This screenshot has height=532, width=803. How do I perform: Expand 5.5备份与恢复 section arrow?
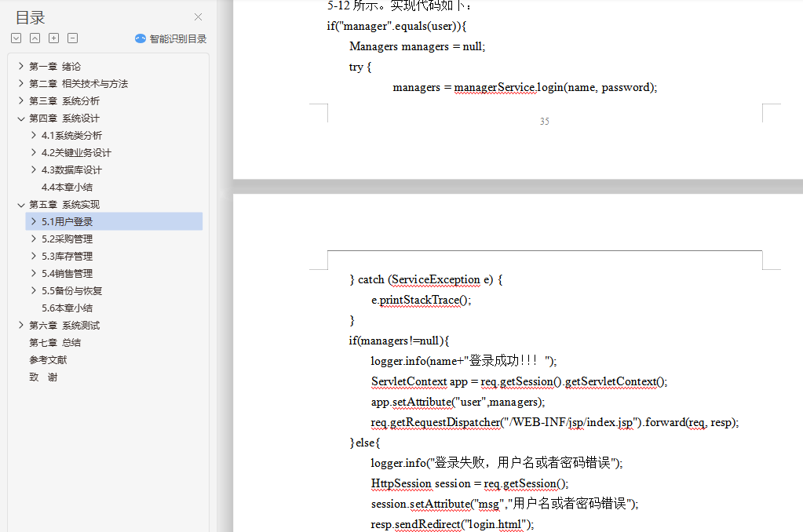point(33,291)
